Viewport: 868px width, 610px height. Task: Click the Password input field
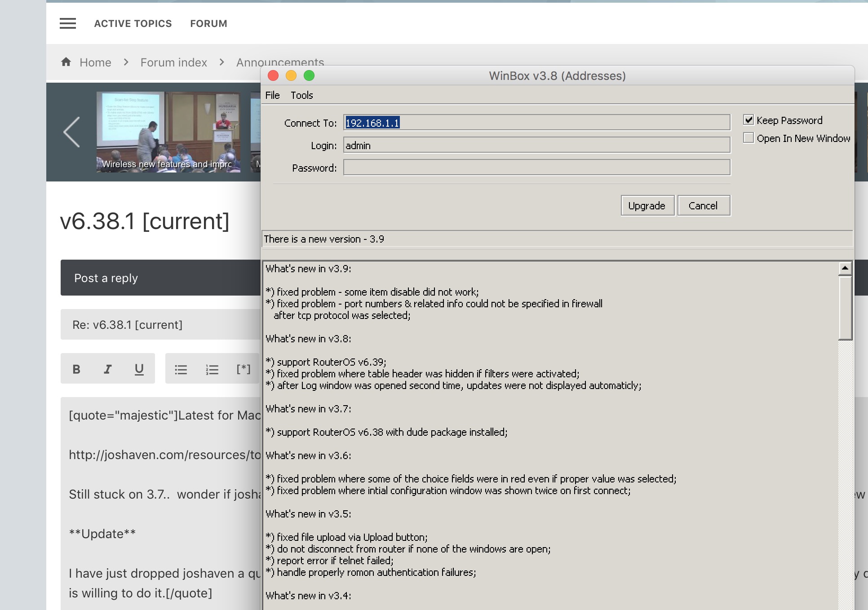point(536,168)
